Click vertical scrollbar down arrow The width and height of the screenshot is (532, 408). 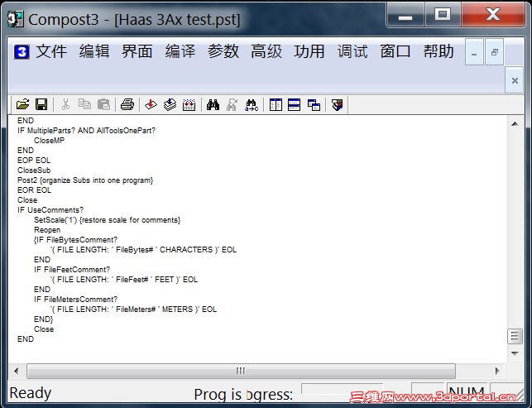coord(515,353)
